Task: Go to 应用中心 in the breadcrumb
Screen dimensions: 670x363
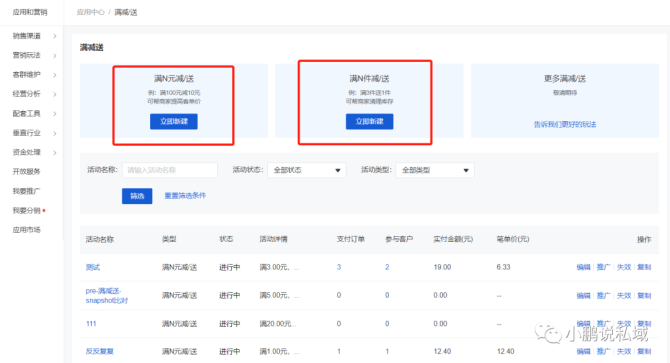Action: (91, 12)
